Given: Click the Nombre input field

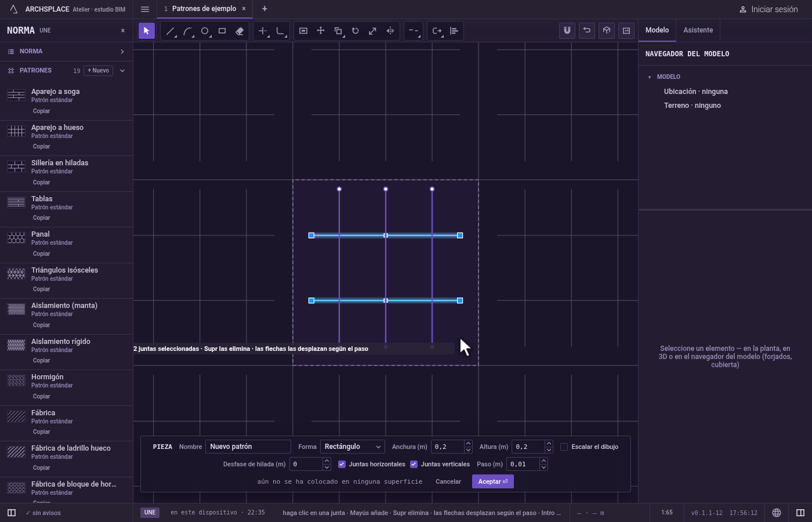Looking at the screenshot, I should (248, 447).
